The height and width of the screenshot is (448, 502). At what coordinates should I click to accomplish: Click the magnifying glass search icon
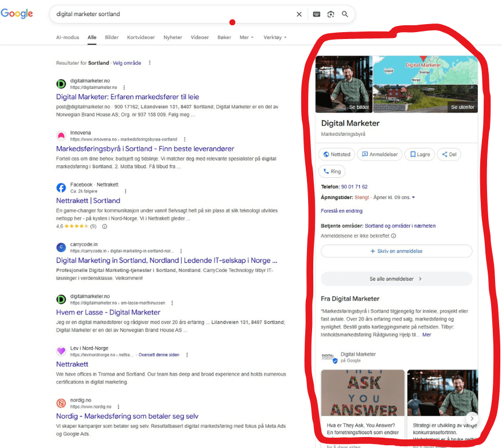tap(344, 14)
